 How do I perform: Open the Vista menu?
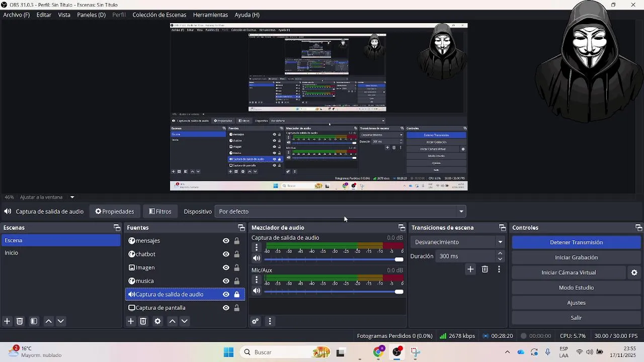coord(64,15)
